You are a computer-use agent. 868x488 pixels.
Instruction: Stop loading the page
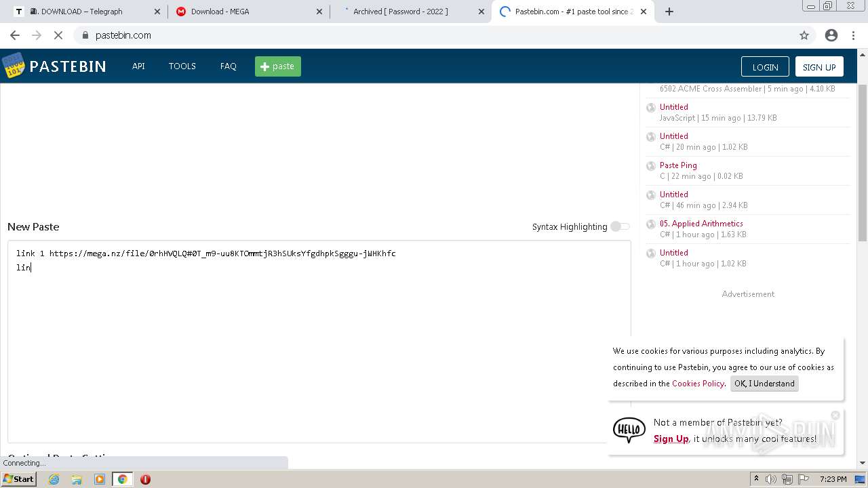pos(58,35)
